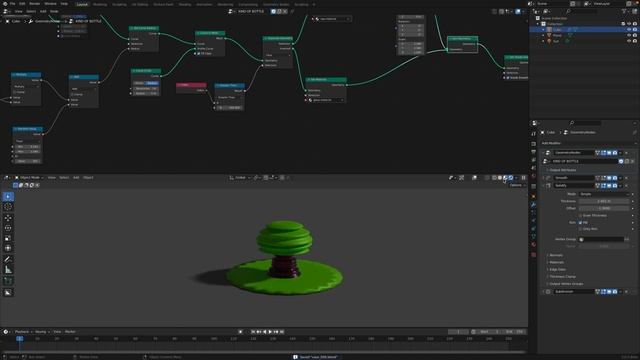Open the Object properties tab icon
Screen dimensions: 640x360
pyautogui.click(x=533, y=196)
